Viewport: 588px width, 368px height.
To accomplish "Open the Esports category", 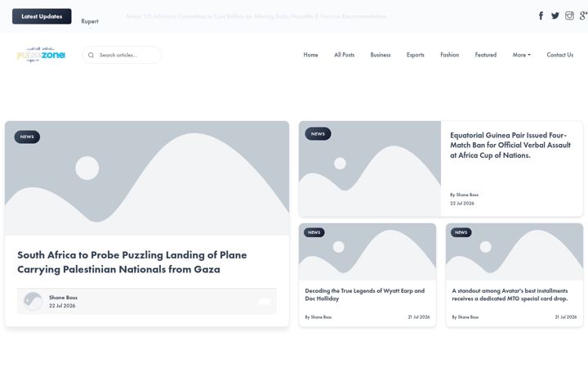I will point(416,55).
